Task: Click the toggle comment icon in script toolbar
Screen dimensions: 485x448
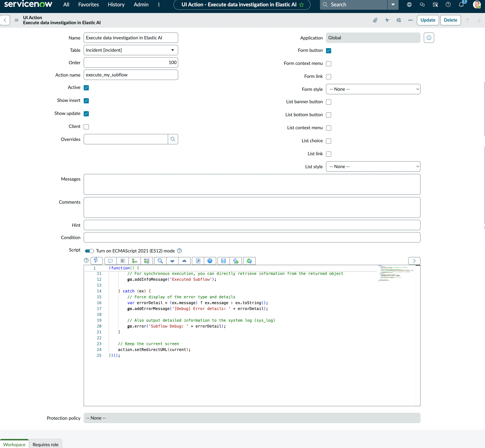Action: coord(110,261)
